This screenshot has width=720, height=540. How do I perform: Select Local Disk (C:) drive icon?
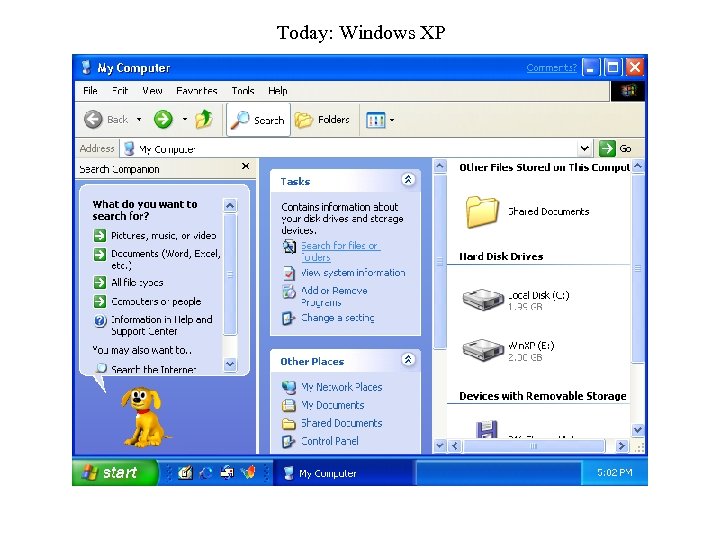[x=483, y=299]
